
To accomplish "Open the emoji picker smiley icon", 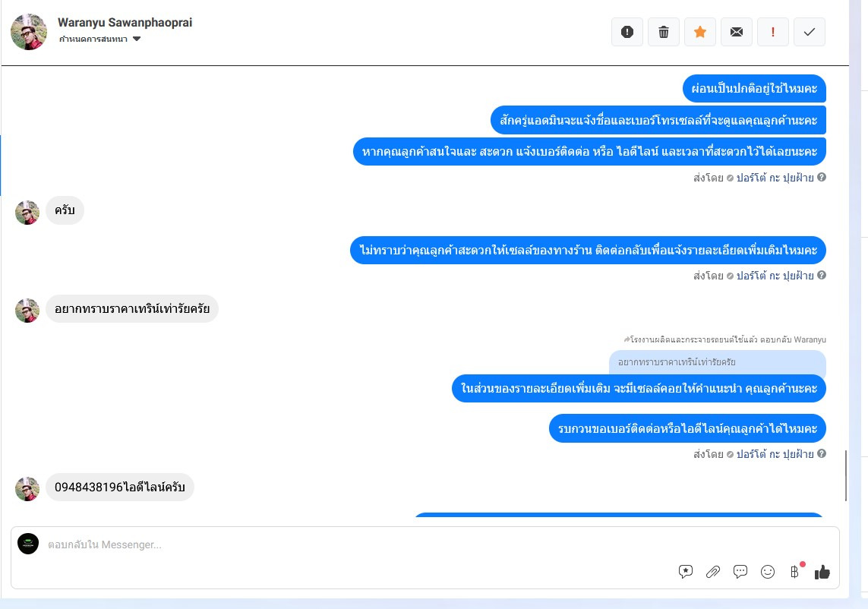I will pyautogui.click(x=768, y=572).
